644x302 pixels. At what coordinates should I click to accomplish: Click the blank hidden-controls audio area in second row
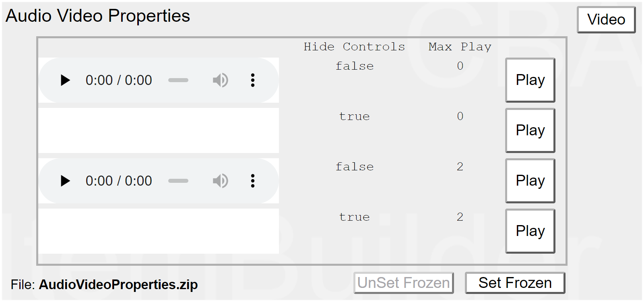coord(159,130)
